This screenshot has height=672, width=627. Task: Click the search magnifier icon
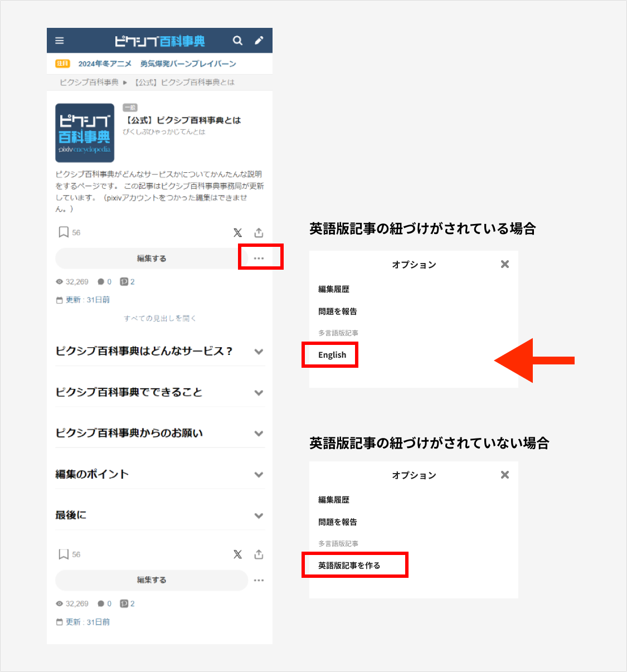tap(237, 41)
